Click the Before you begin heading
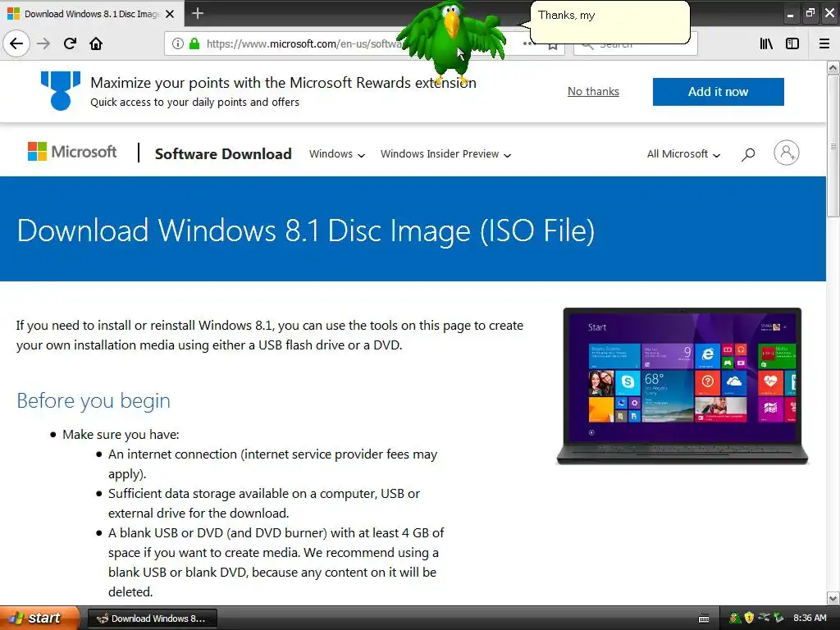 click(x=94, y=400)
